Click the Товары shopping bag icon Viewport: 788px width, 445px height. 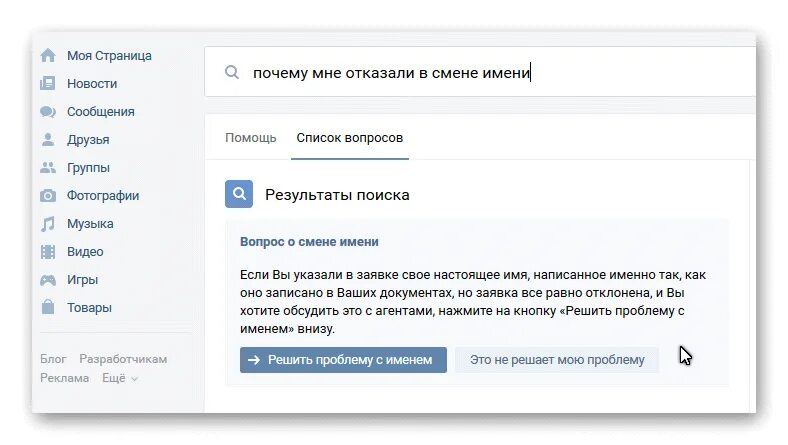click(x=48, y=307)
